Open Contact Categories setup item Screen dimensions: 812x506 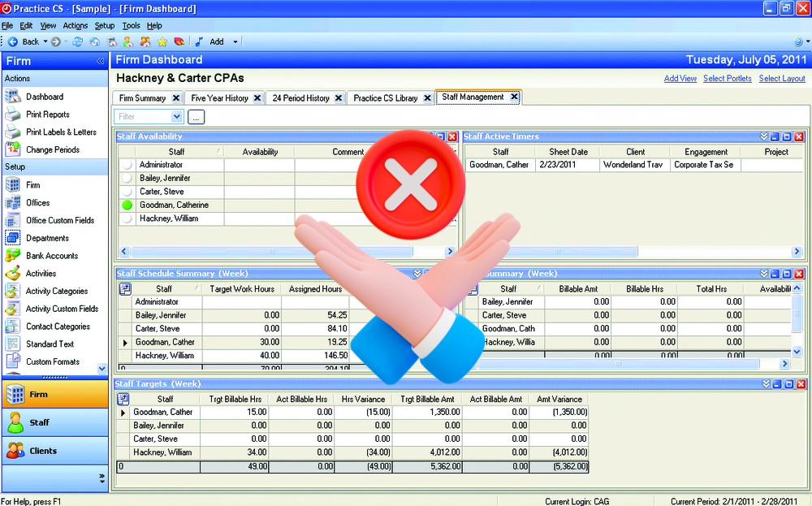[x=58, y=327]
